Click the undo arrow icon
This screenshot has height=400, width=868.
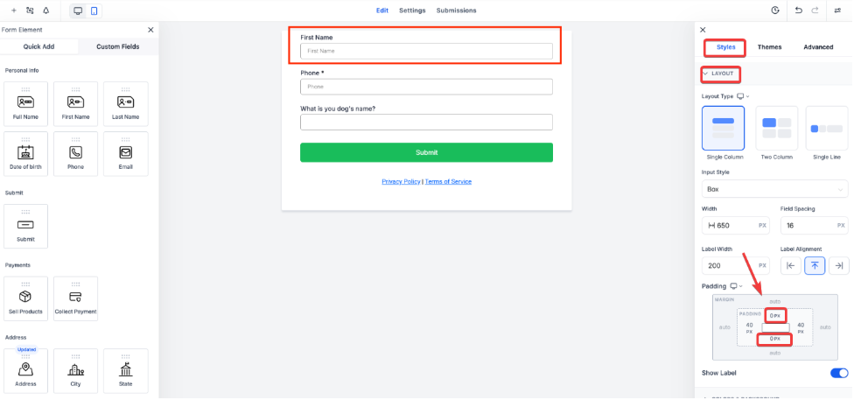[x=798, y=11]
